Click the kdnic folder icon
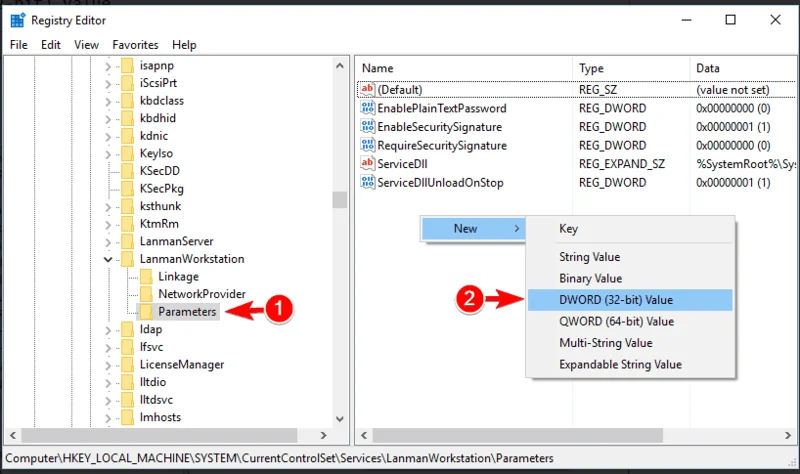Viewport: 800px width, 474px height. (x=128, y=136)
